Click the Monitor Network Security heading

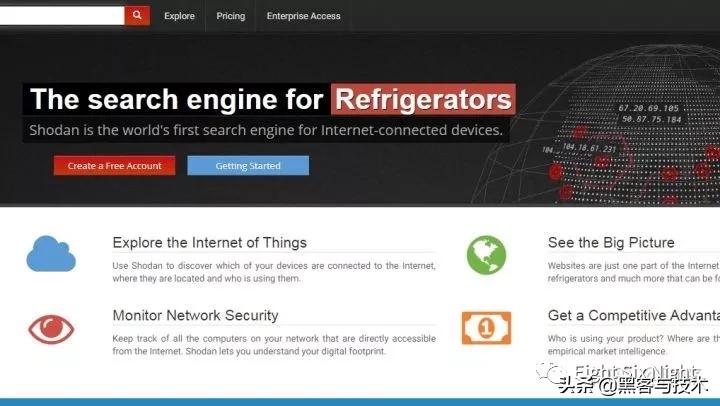[195, 315]
